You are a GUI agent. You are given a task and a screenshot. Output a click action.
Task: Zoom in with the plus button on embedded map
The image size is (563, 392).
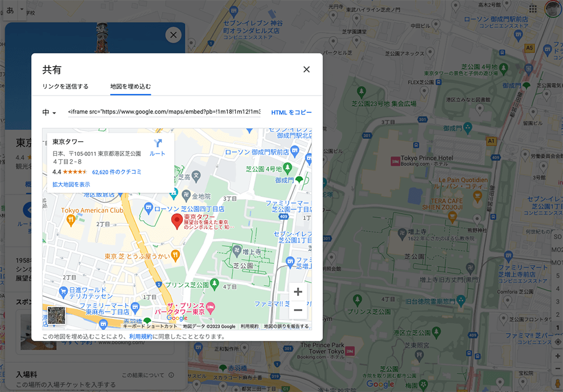point(298,292)
